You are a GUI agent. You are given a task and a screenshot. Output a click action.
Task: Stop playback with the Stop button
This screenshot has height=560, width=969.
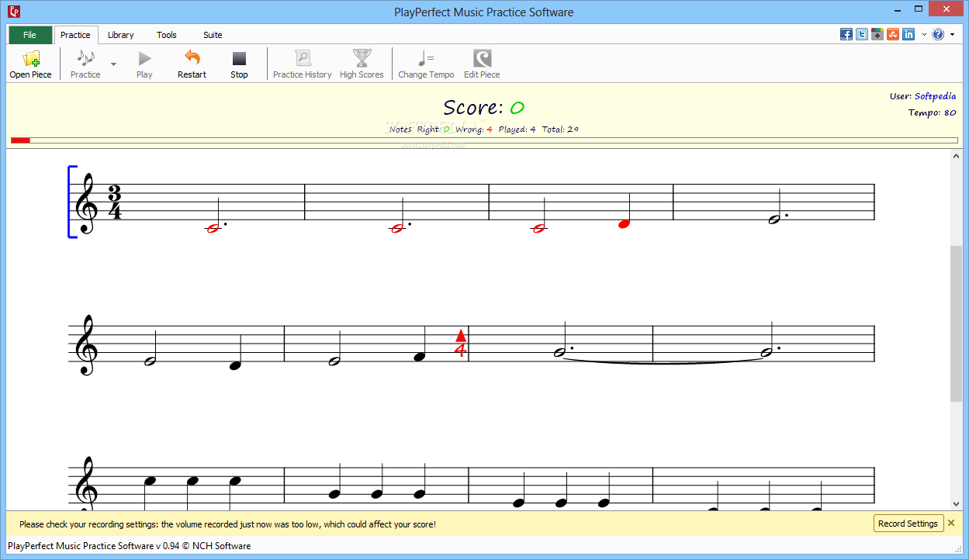coord(239,64)
